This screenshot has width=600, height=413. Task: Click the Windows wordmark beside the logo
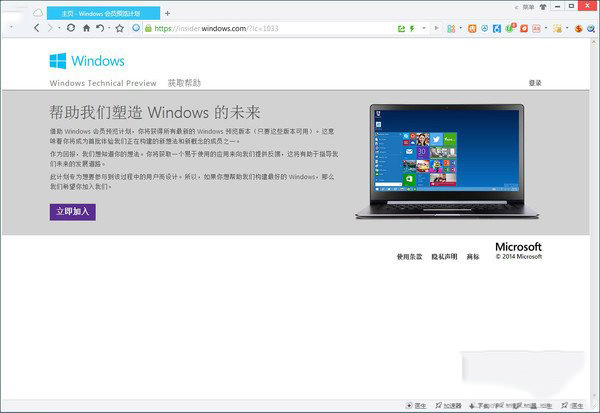(x=98, y=61)
